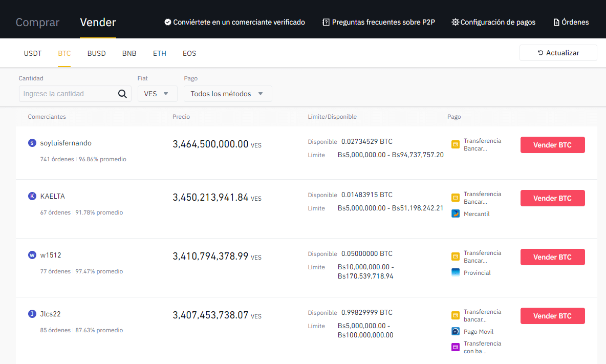Click the Pago Movil payment icon

point(456,332)
